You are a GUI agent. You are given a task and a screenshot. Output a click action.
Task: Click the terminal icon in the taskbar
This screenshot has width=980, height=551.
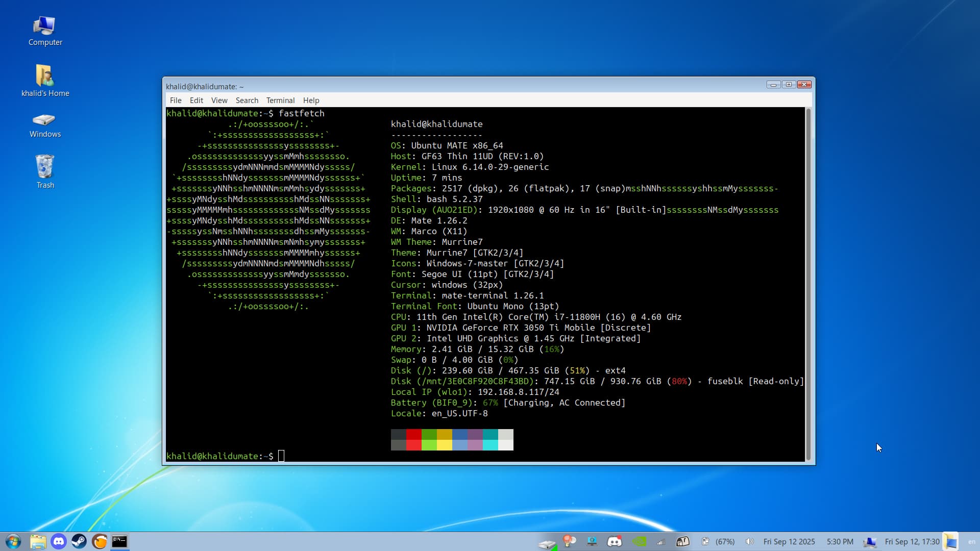click(119, 541)
